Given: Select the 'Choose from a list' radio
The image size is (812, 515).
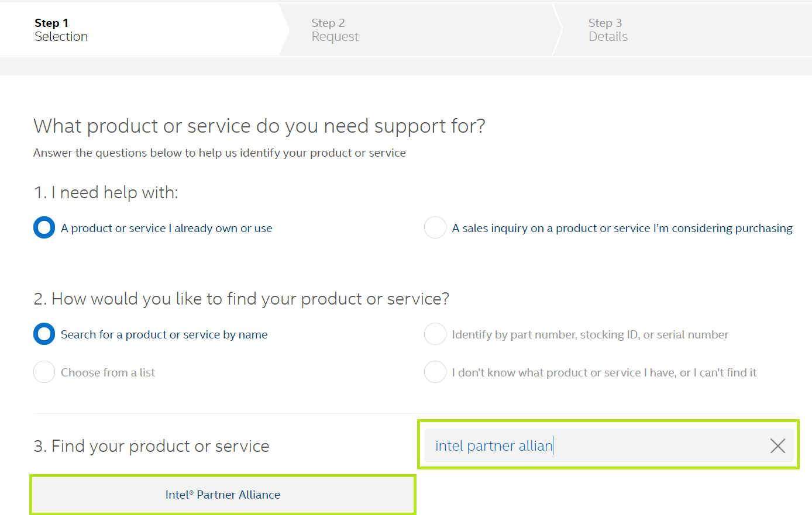Looking at the screenshot, I should 44,372.
